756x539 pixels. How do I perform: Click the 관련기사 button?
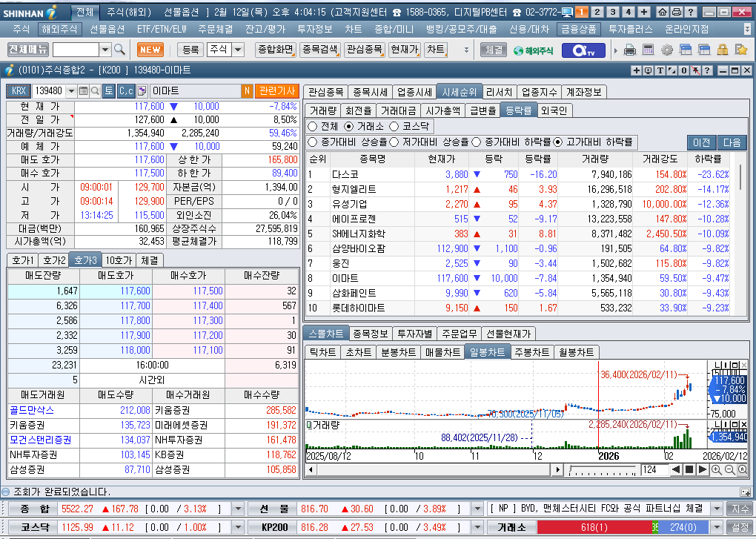277,90
